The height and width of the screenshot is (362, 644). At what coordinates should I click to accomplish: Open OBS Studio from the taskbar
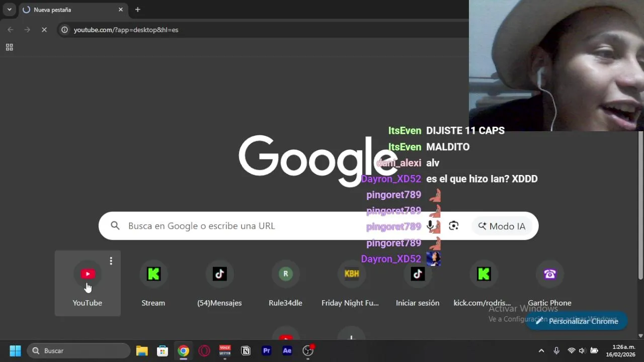[x=308, y=350]
